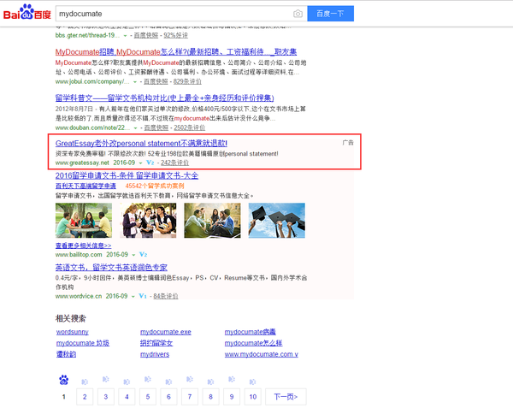The height and width of the screenshot is (420, 513).
Task: Expand dropdown arrow next to www.greatessay.net URL
Action: (x=140, y=163)
